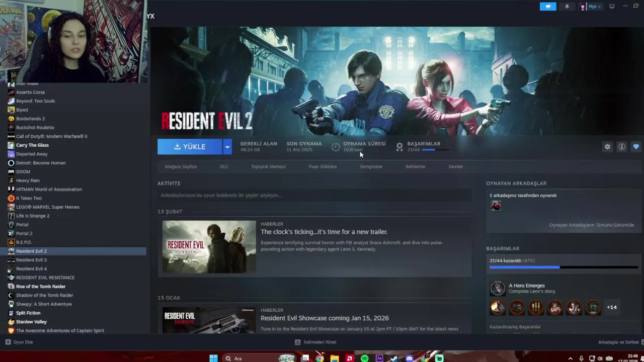
Task: Open game settings gear icon
Action: point(607,147)
